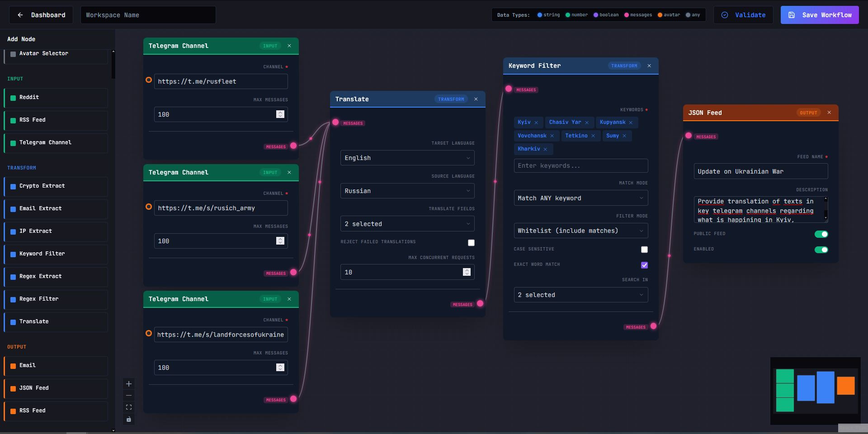Viewport: 868px width, 434px height.
Task: Close the Translate node
Action: 476,99
